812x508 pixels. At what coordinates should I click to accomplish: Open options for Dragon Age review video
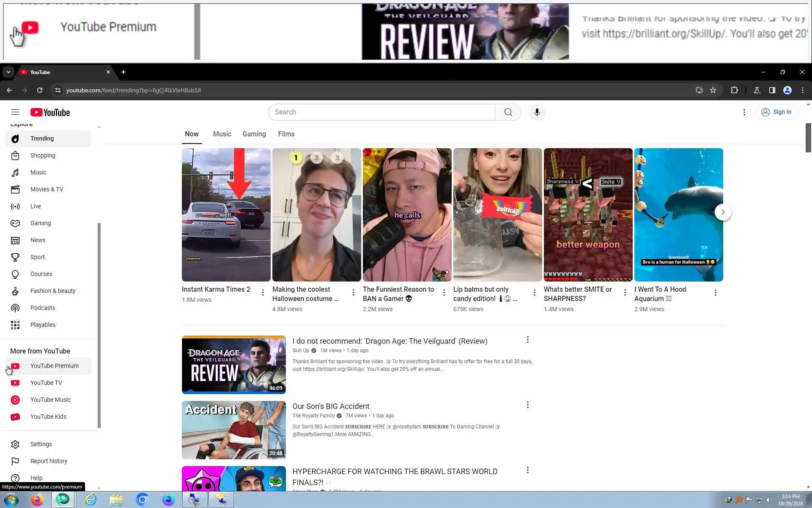coord(527,340)
